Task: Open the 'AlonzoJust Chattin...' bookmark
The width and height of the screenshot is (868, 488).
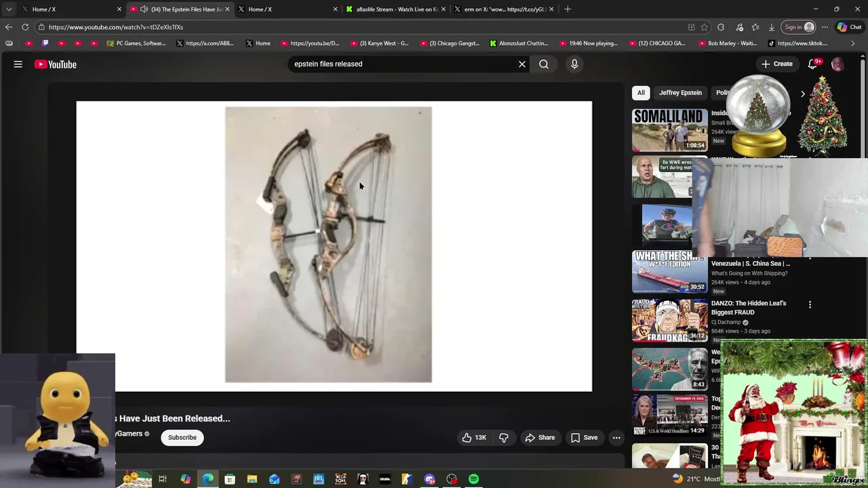Action: [519, 43]
